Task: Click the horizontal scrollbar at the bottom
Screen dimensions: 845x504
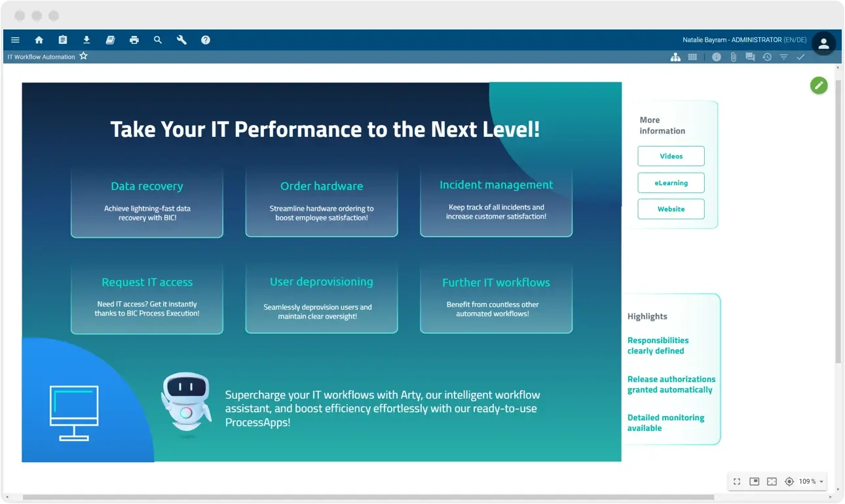Action: 368,497
